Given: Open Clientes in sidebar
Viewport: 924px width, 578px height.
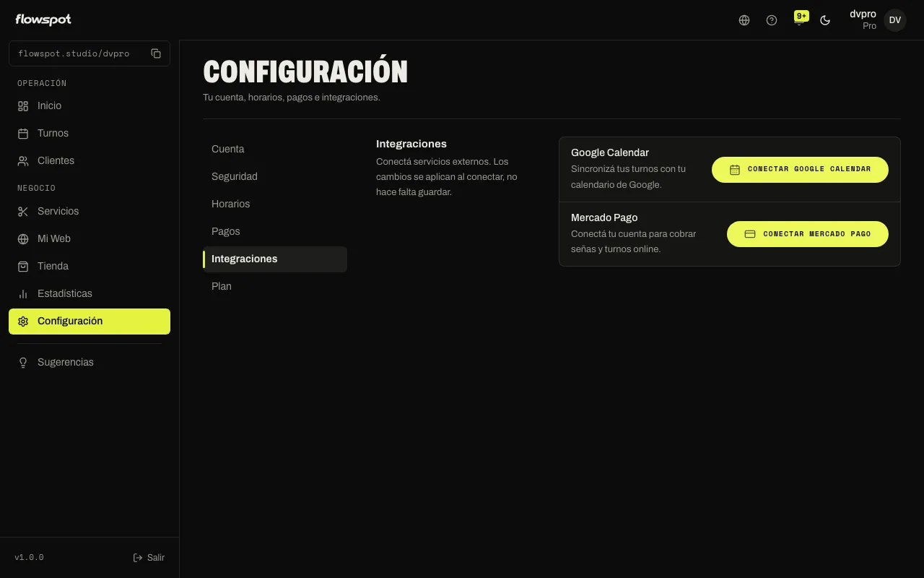Looking at the screenshot, I should tap(90, 160).
